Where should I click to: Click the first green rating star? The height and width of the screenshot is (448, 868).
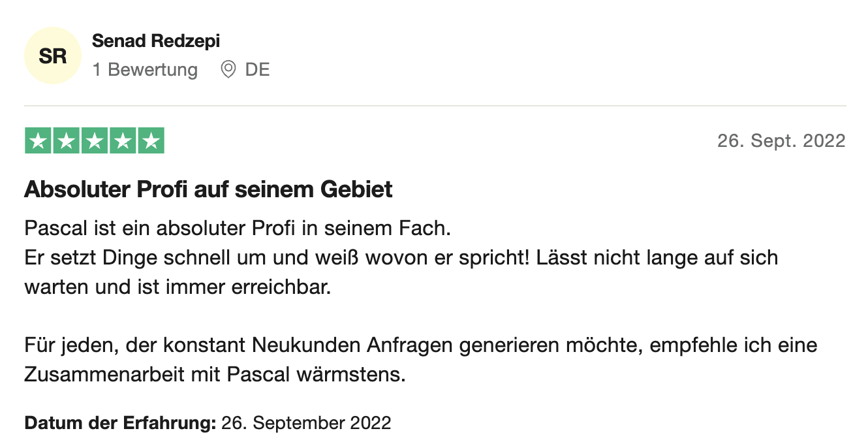(38, 141)
